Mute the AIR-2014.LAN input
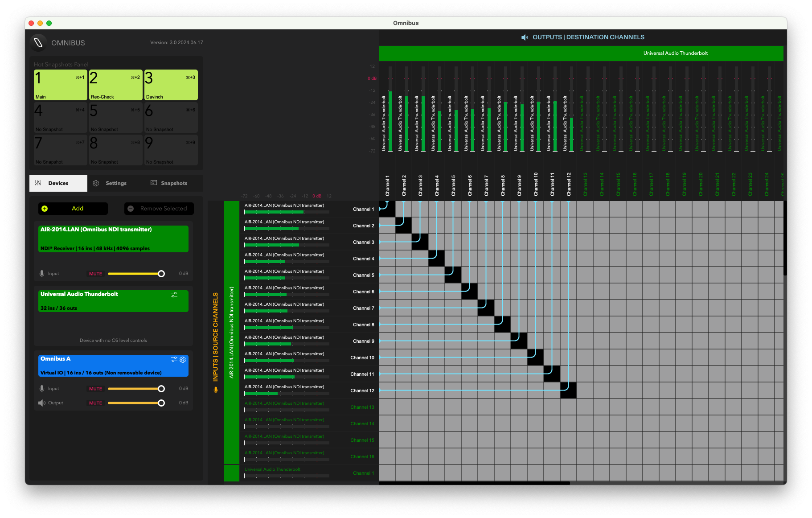This screenshot has height=518, width=812. pos(95,274)
